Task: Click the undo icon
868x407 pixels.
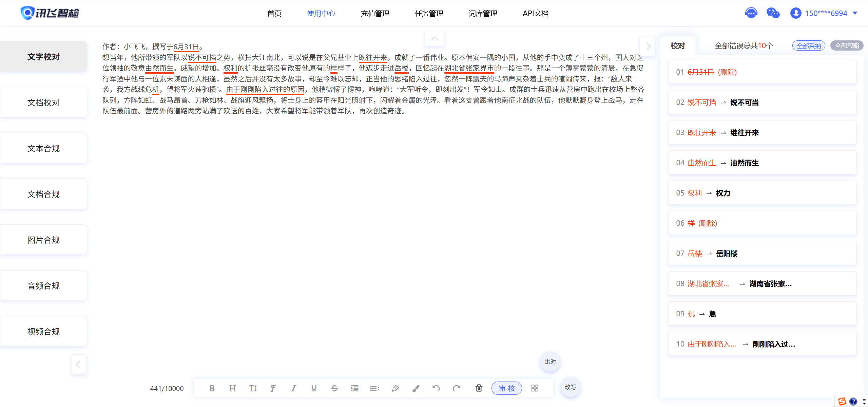Action: pos(436,388)
